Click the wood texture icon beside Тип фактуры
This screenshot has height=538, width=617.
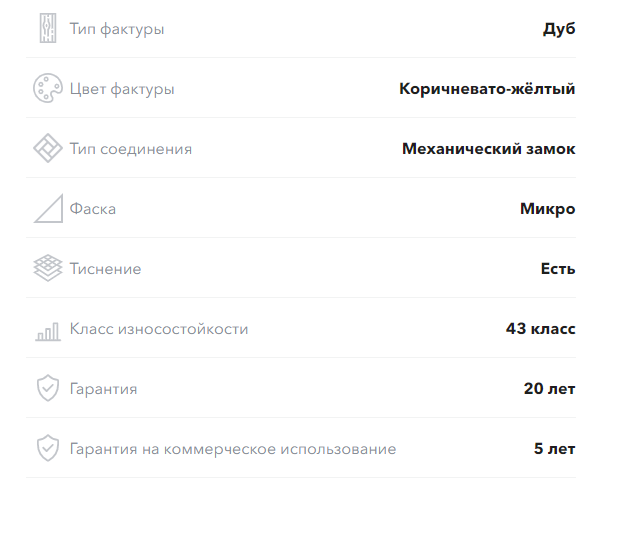(x=48, y=28)
